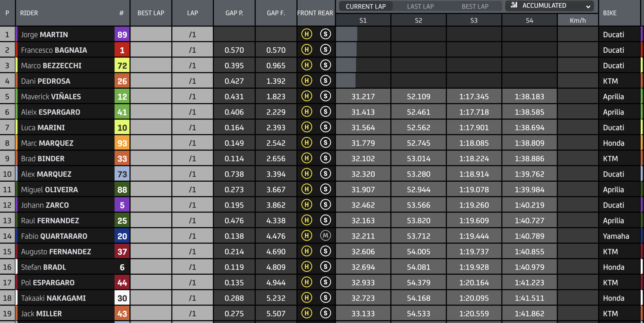Click Jorge Martin's front tyre H icon

(307, 34)
